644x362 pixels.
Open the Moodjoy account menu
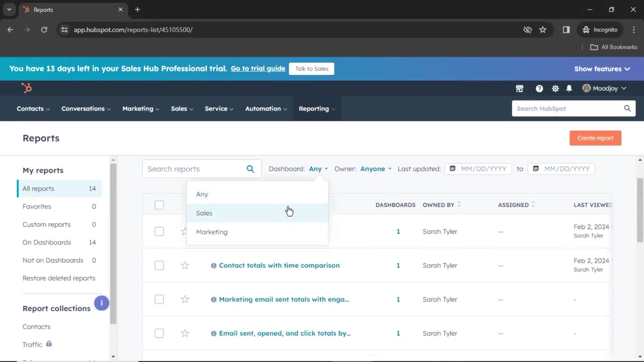coord(604,88)
